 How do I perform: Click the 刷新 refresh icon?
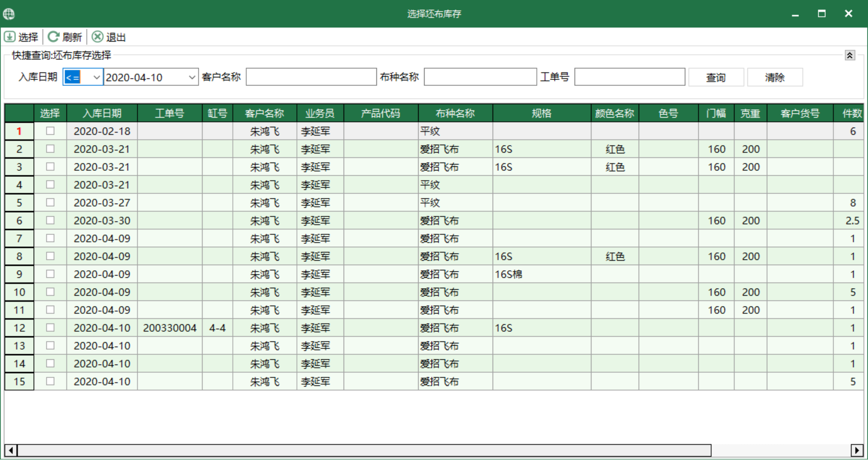[x=54, y=37]
